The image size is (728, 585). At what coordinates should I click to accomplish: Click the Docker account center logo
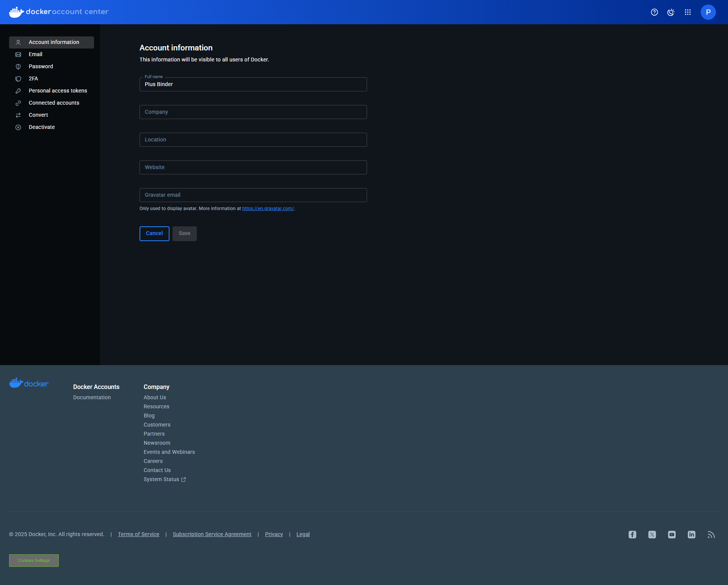59,12
